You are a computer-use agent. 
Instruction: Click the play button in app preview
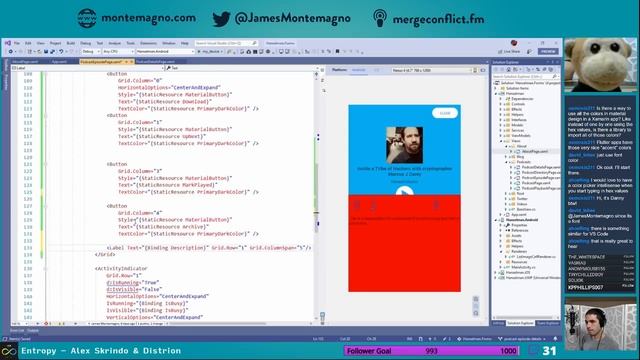pos(404,191)
